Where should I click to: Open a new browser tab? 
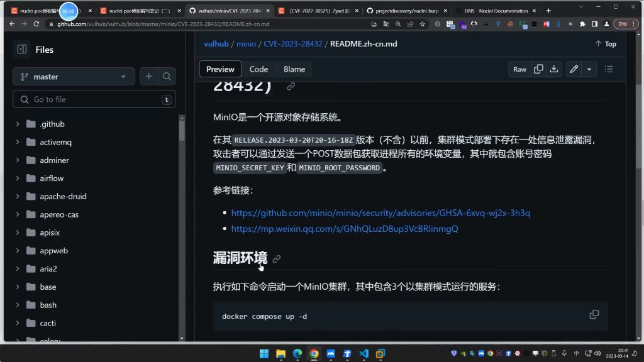click(x=548, y=11)
